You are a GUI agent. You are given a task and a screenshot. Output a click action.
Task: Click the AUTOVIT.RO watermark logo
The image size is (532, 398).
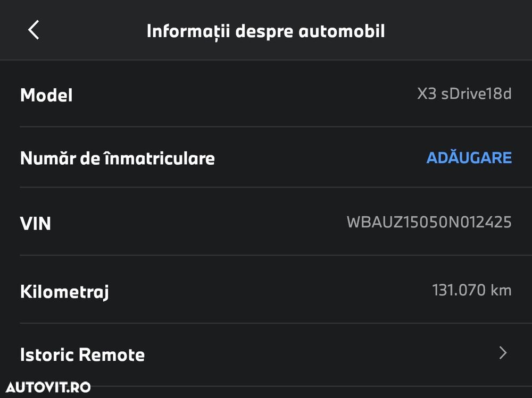tap(48, 387)
